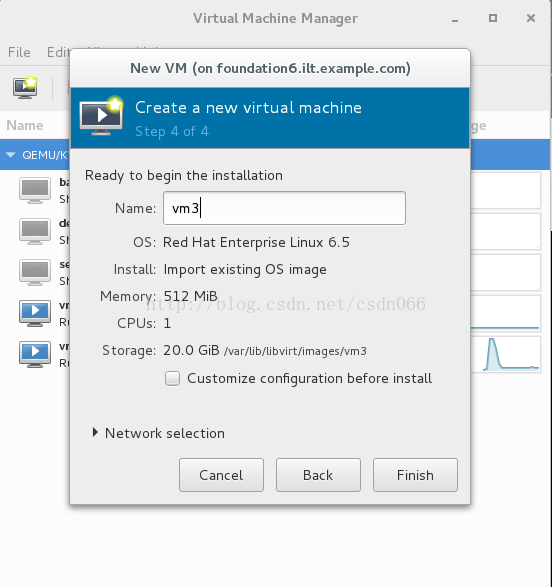This screenshot has height=587, width=552.
Task: Select the shut-off VM icon starting with 'de'
Action: (35, 232)
